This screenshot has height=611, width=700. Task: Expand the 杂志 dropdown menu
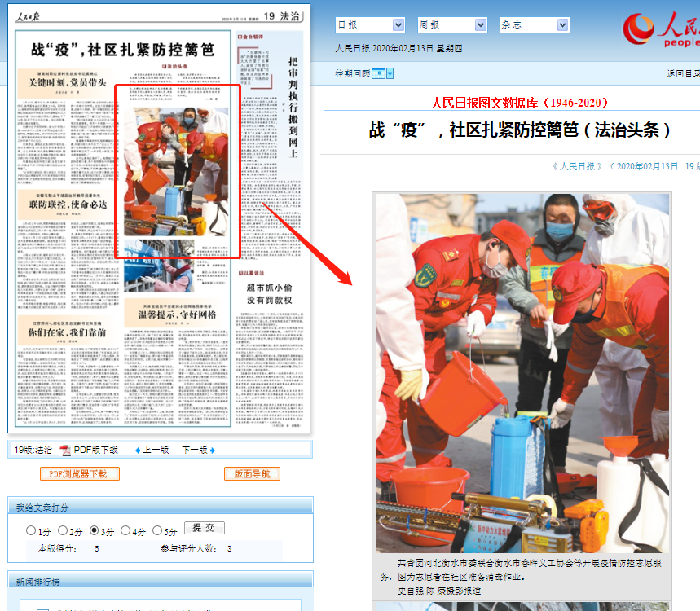pos(534,25)
